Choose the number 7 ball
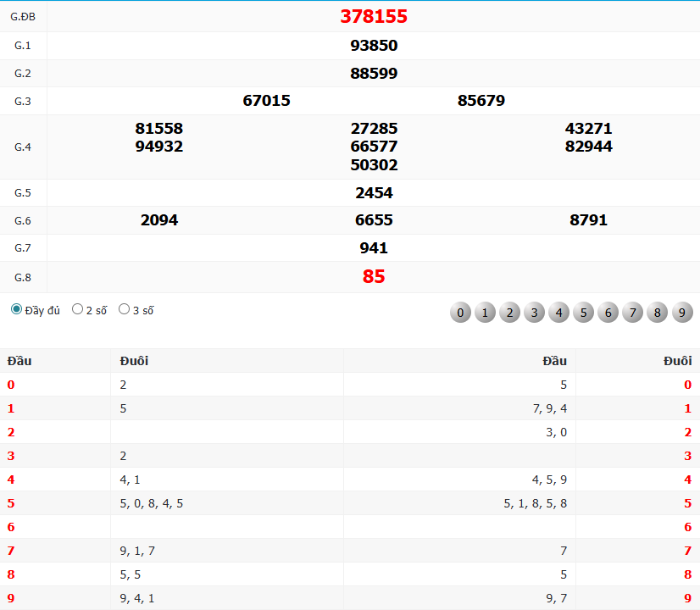 click(x=632, y=313)
